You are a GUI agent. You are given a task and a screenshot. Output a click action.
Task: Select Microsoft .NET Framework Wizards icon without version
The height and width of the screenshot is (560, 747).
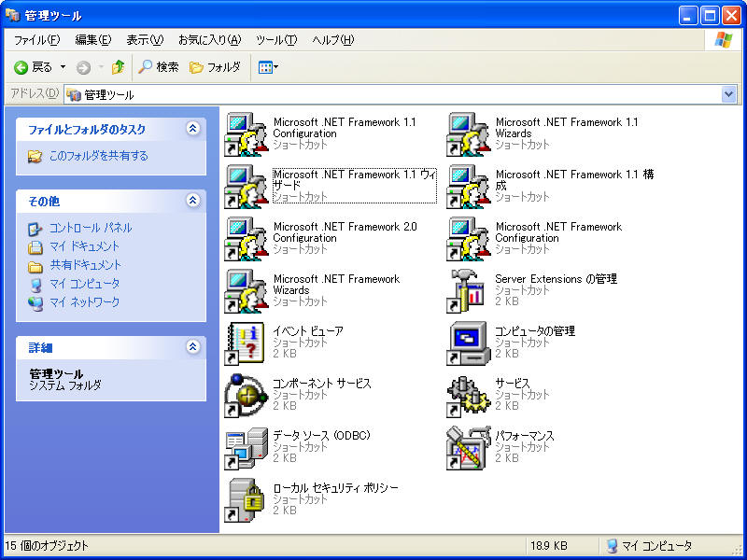[x=246, y=291]
